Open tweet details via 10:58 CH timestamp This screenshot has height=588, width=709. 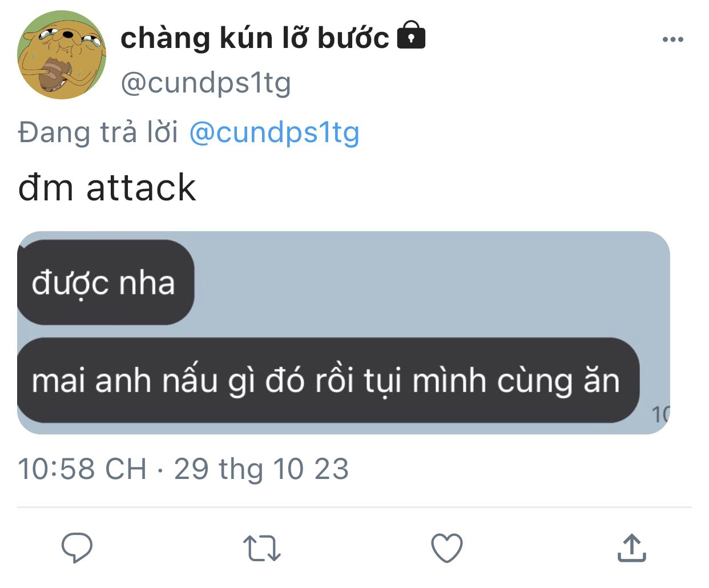(x=82, y=469)
